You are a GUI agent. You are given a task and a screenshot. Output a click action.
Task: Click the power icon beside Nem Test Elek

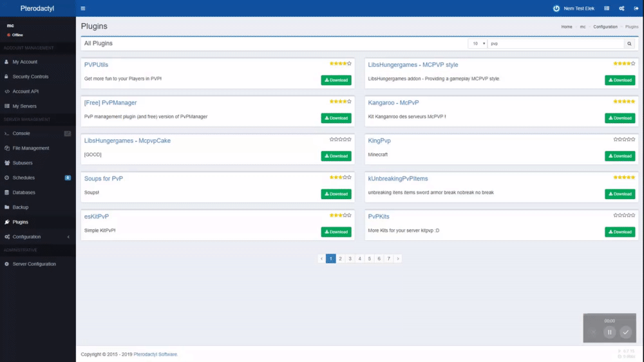click(556, 8)
